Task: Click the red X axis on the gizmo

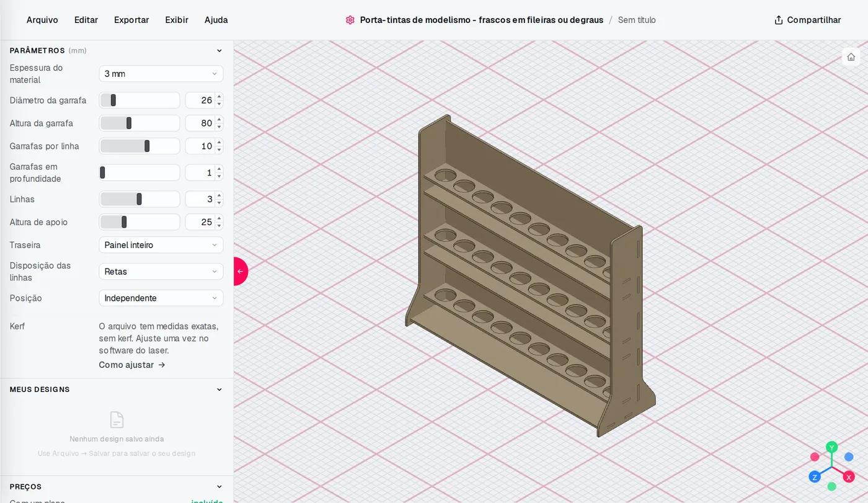Action: tap(849, 477)
